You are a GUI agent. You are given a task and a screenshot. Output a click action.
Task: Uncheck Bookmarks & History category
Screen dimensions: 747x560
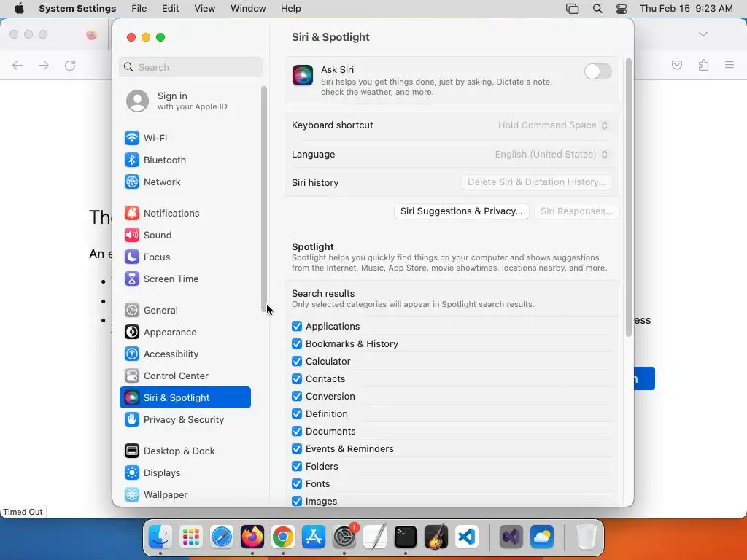[297, 344]
